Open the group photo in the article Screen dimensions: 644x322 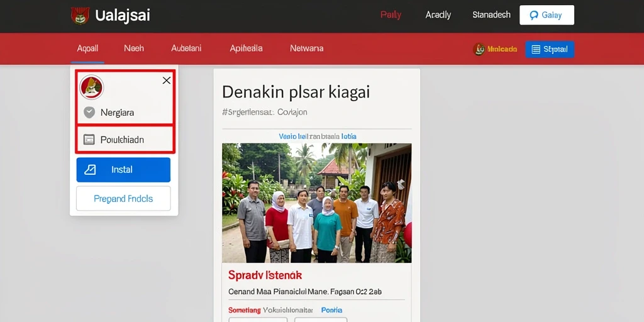click(x=317, y=203)
